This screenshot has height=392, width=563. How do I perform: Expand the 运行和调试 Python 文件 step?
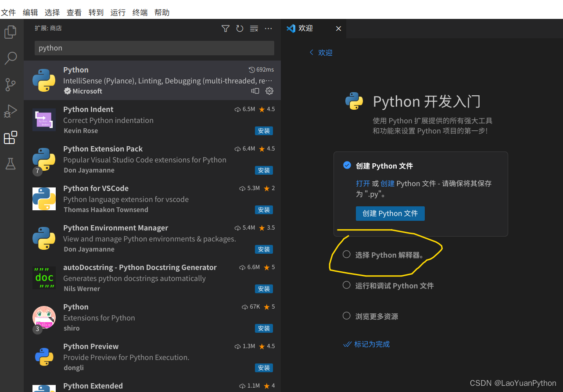coord(394,286)
